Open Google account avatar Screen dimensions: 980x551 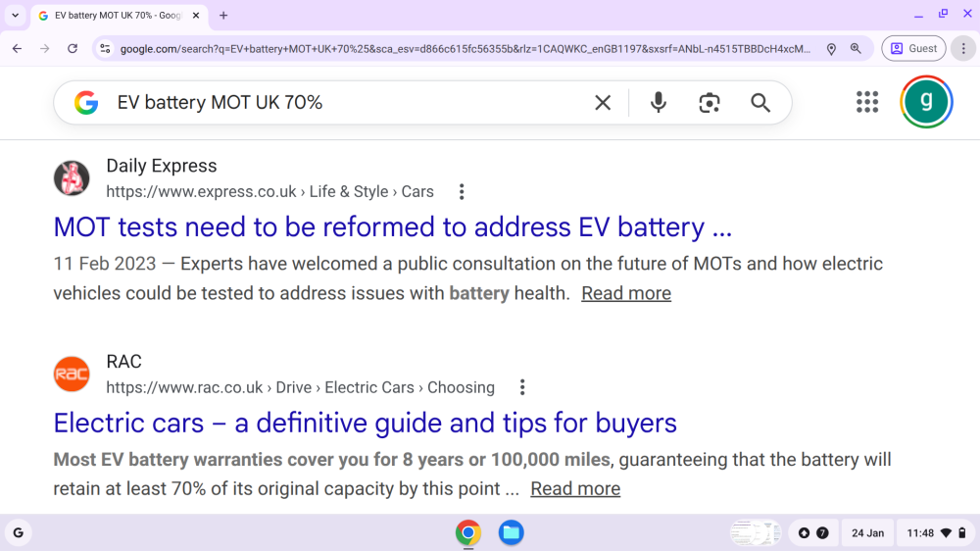(x=926, y=102)
